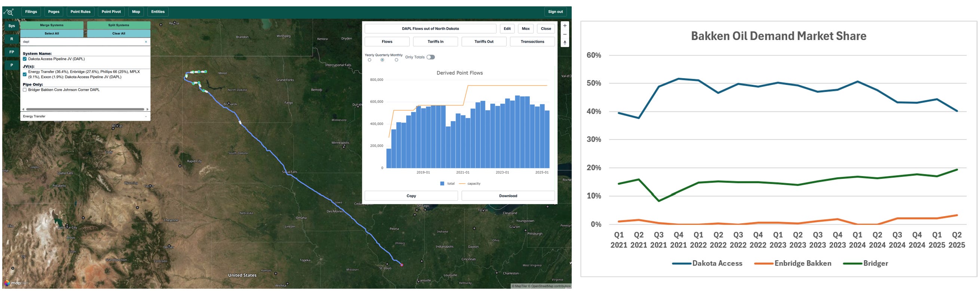Screen dimensions: 980x291
Task: Click the Enbridge Bakken legend entry
Action: click(793, 263)
